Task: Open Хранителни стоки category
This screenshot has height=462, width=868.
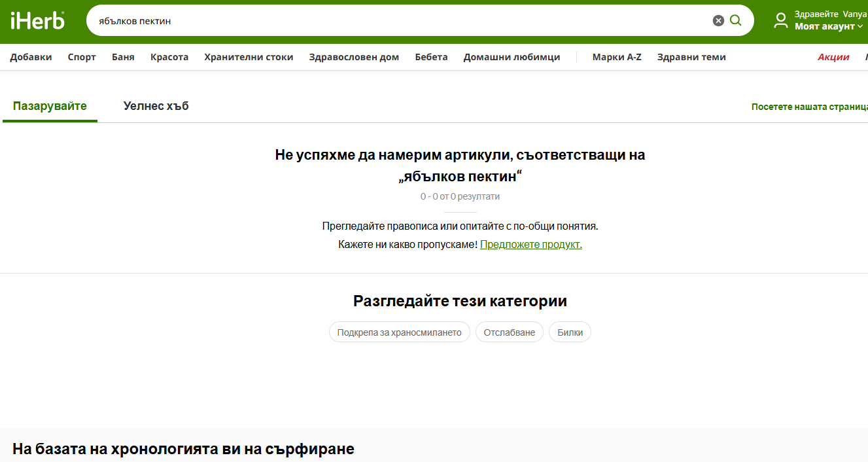Action: click(249, 57)
